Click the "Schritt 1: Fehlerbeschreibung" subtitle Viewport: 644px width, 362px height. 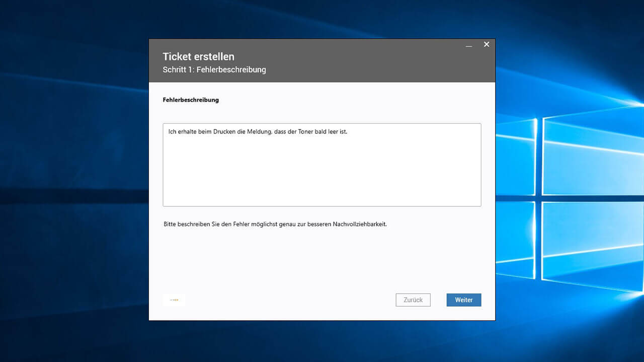(x=214, y=70)
